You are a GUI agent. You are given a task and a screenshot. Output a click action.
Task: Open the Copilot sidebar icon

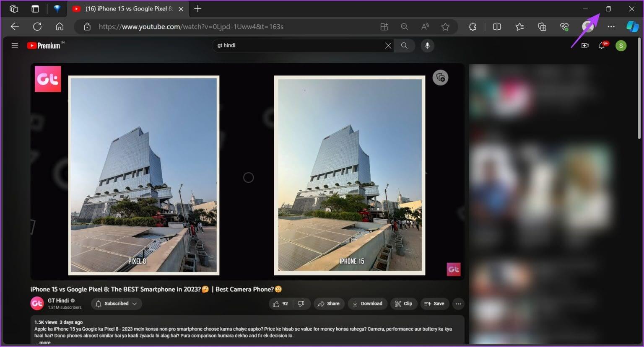coord(632,27)
